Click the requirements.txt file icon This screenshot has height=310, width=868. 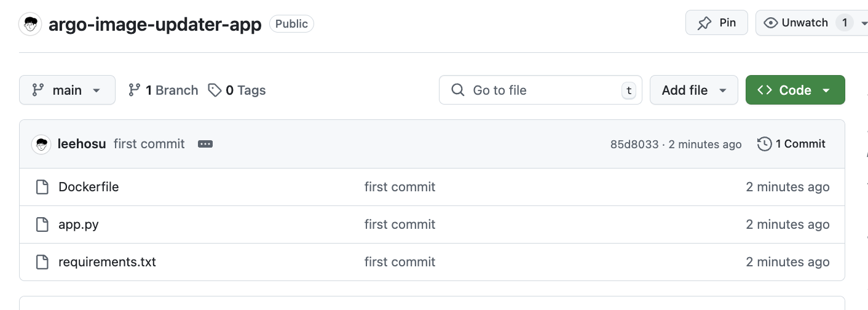pyautogui.click(x=42, y=262)
